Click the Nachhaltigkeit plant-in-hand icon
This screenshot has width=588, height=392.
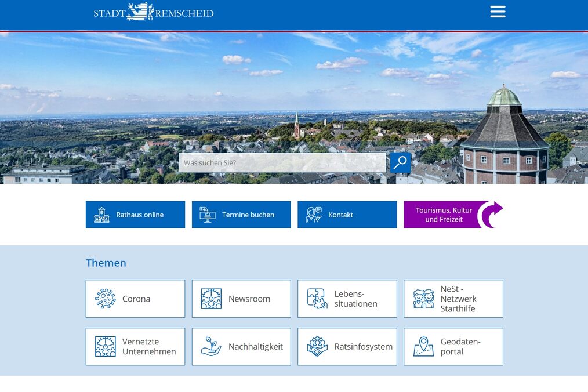[x=211, y=347]
